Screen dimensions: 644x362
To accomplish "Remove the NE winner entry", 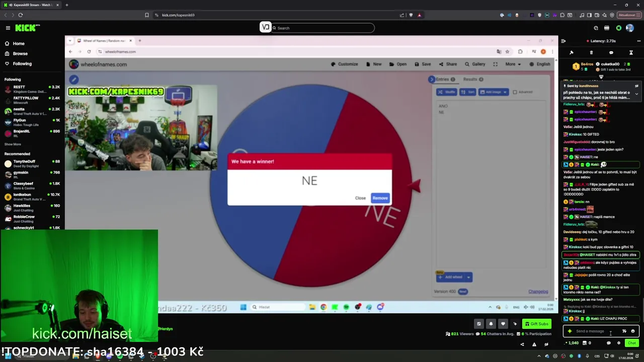I will click(x=380, y=198).
